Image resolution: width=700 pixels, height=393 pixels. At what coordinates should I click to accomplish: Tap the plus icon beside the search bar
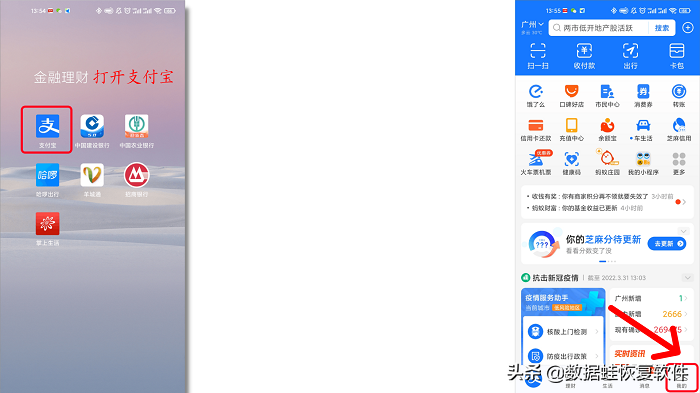click(x=688, y=28)
